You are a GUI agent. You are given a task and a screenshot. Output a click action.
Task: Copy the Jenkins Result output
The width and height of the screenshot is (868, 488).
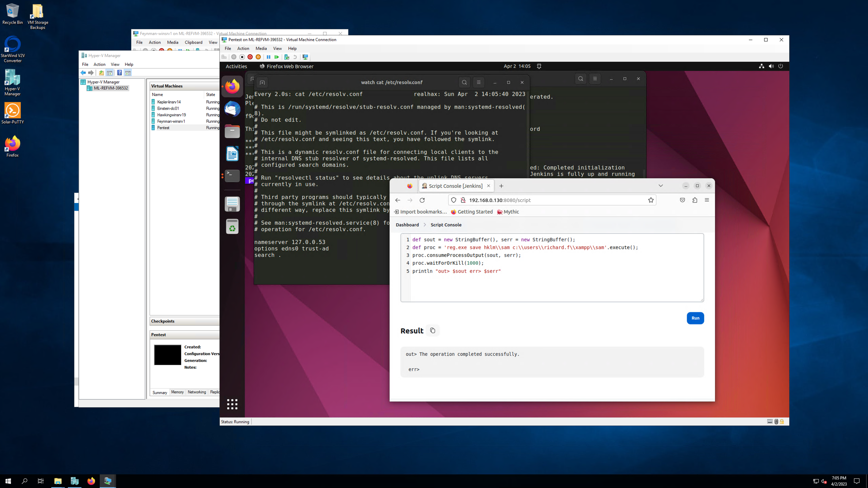pyautogui.click(x=432, y=330)
